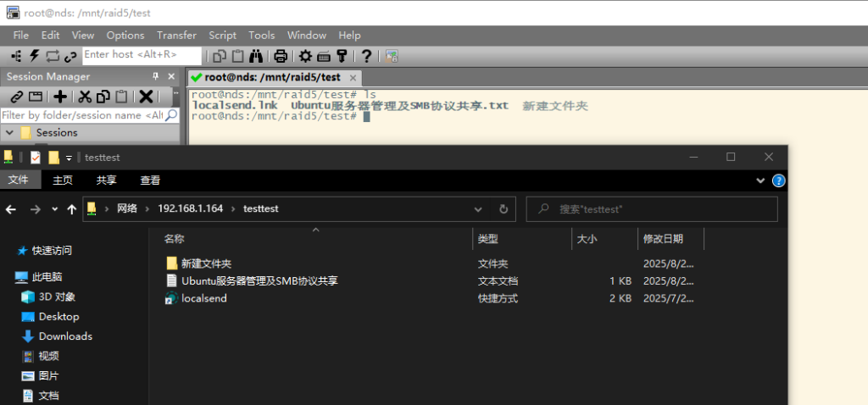Switch to the 查看 ribbon tab
This screenshot has width=868, height=405.
point(150,180)
